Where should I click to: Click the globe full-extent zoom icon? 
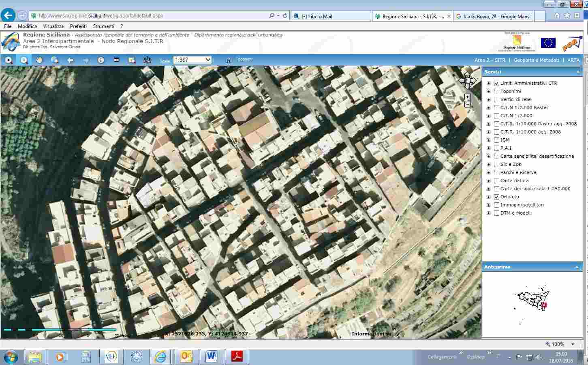click(55, 60)
